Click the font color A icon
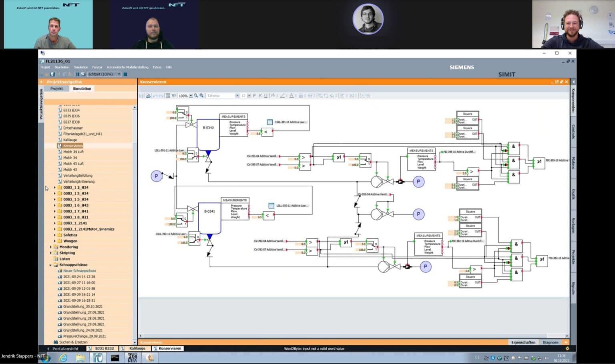Viewport: 615px width, 364px height. click(291, 96)
